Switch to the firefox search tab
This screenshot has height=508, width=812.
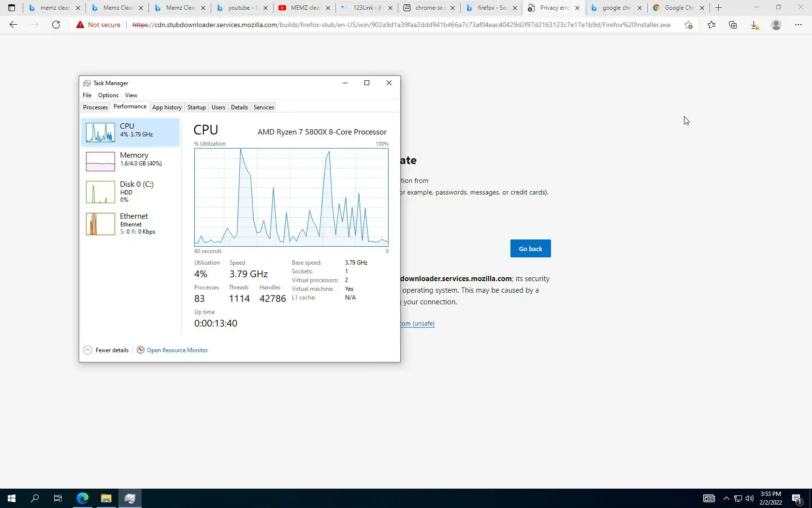tap(491, 8)
